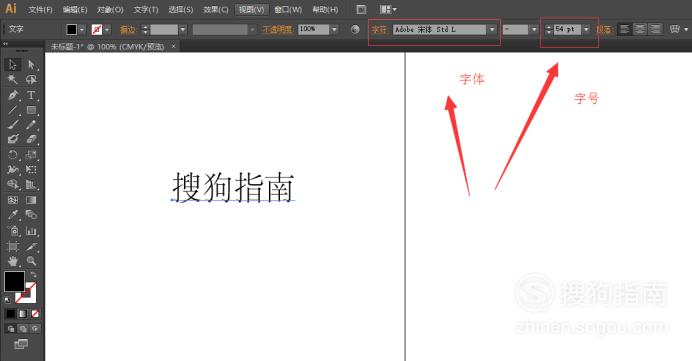
Task: Select the Direct Selection tool
Action: [x=31, y=65]
